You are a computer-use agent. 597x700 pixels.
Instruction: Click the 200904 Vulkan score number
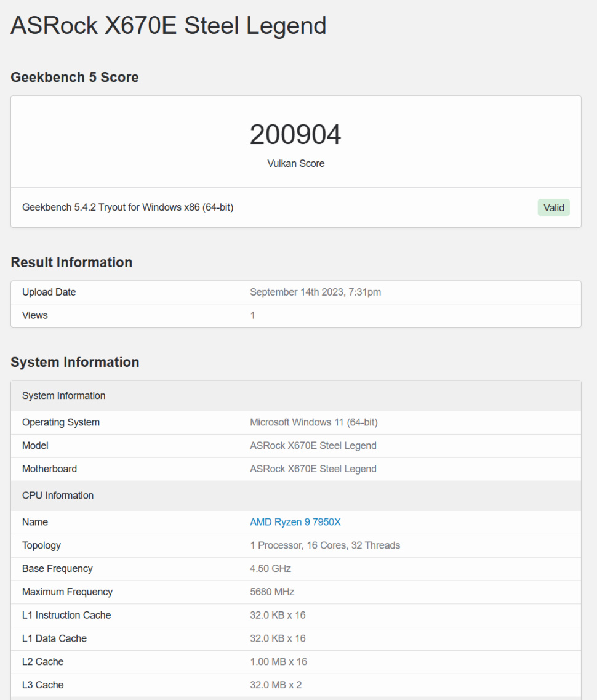coord(295,135)
